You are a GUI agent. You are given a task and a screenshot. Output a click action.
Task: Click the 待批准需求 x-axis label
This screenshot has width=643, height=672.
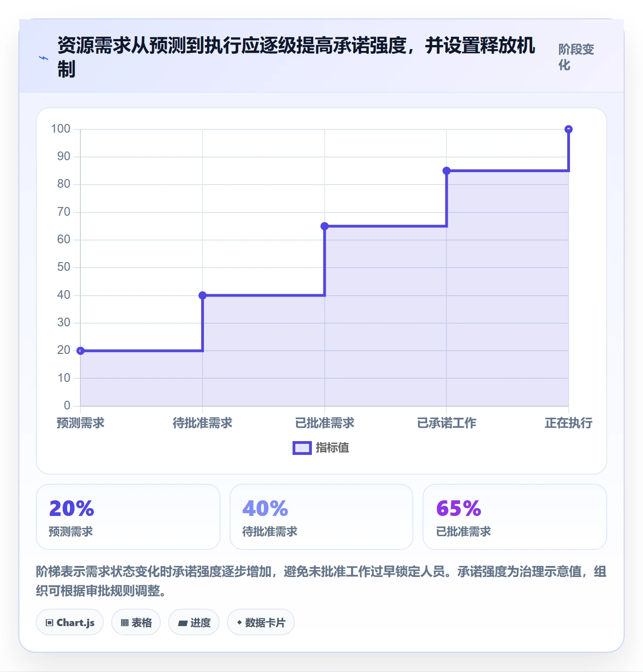(x=203, y=423)
